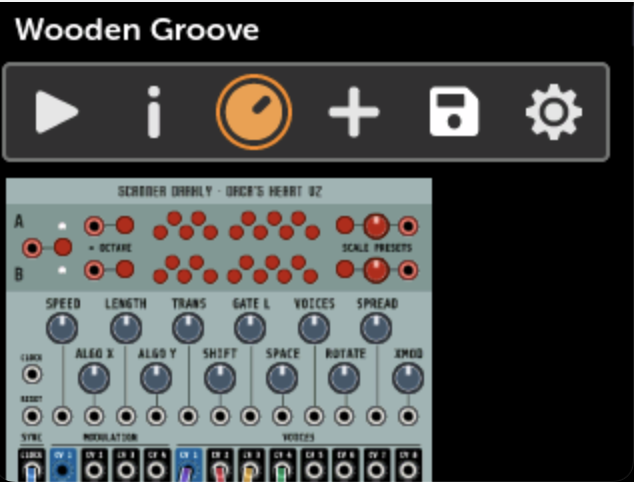634x482 pixels.
Task: Click the CLOCK input jack
Action: [x=32, y=374]
